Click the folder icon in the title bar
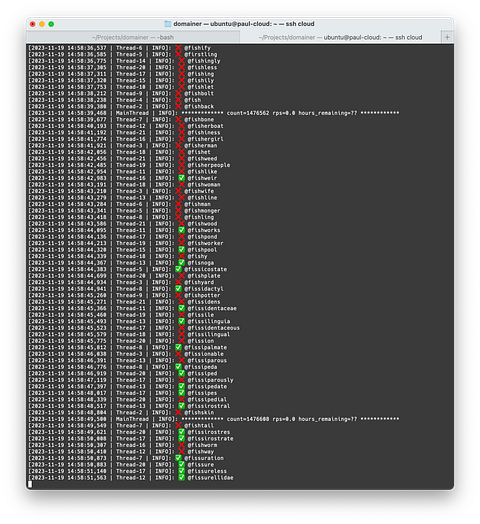480x524 pixels. point(167,24)
